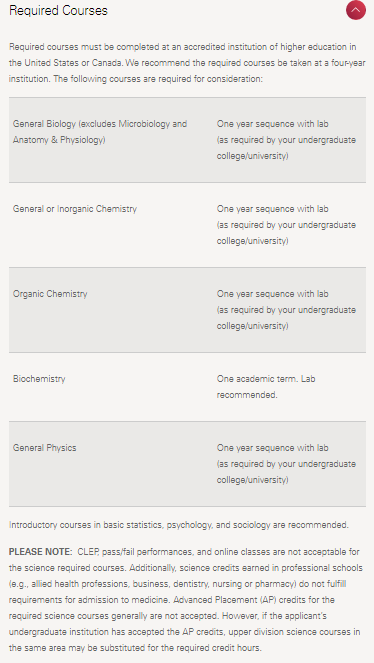374x663 pixels.
Task: Click the General Biology lab requirement text
Action: (286, 140)
